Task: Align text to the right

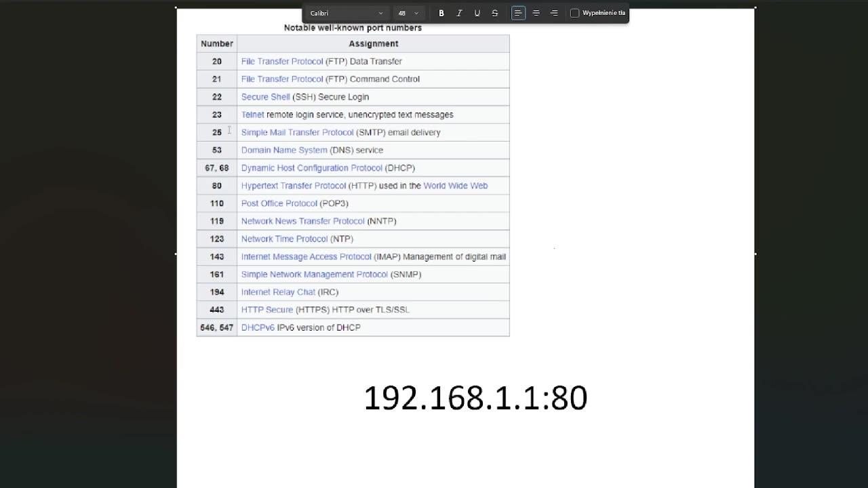Action: (554, 13)
